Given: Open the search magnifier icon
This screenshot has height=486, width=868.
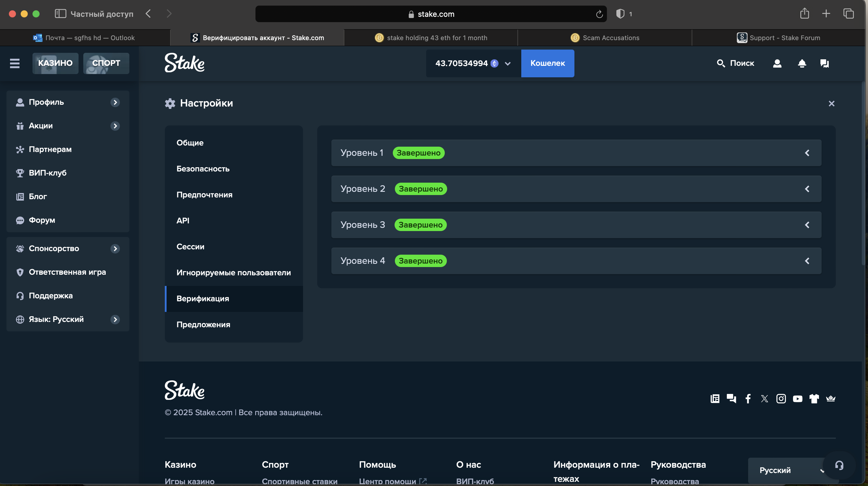Looking at the screenshot, I should point(721,63).
